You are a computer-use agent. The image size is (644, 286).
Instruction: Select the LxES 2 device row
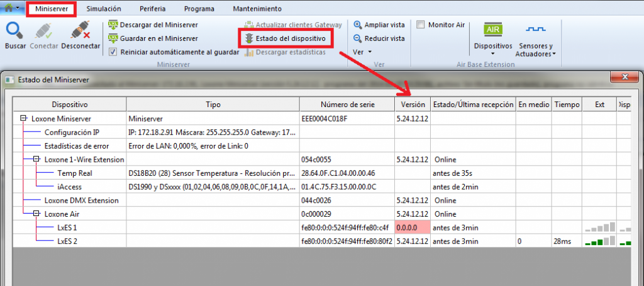[67, 241]
